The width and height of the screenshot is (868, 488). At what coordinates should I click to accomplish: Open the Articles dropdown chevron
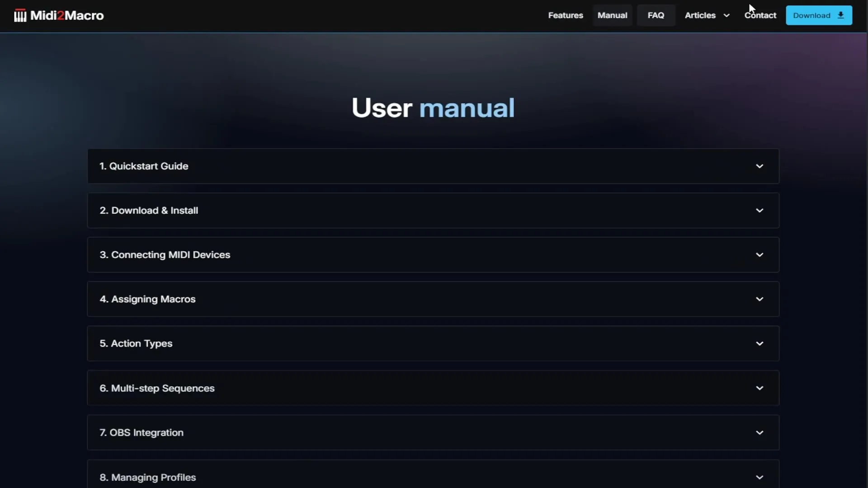pos(726,15)
